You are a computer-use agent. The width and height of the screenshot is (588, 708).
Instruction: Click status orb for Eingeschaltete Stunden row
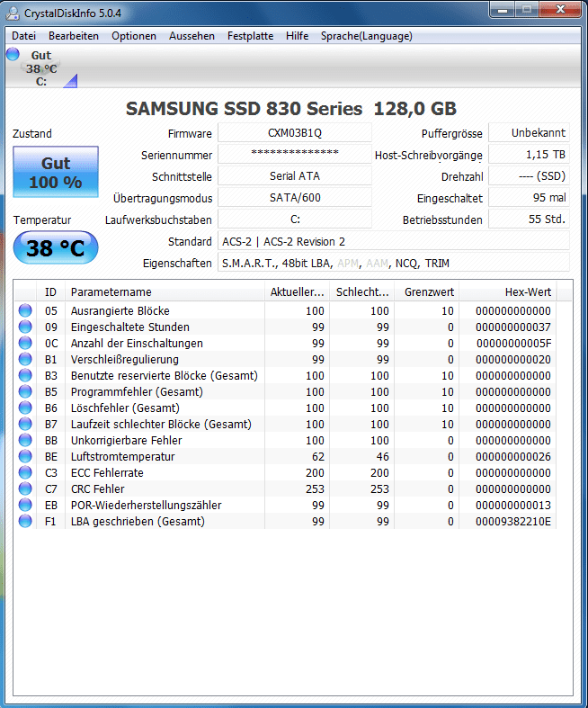point(25,327)
